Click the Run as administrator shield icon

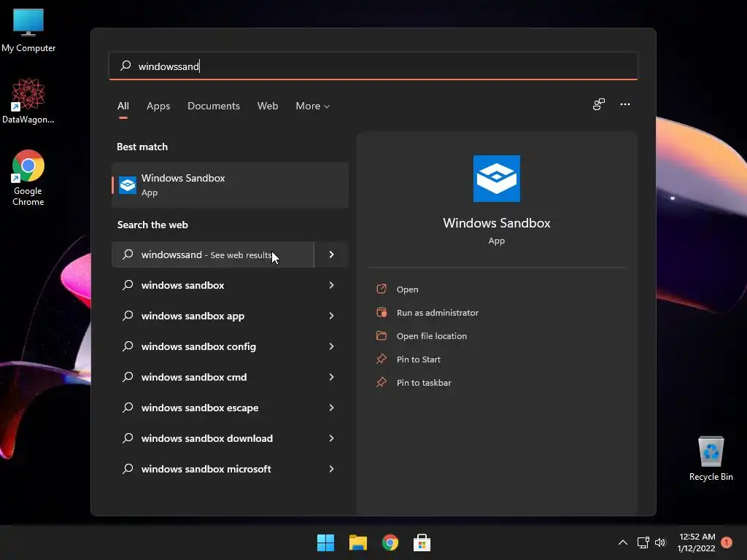pos(382,312)
